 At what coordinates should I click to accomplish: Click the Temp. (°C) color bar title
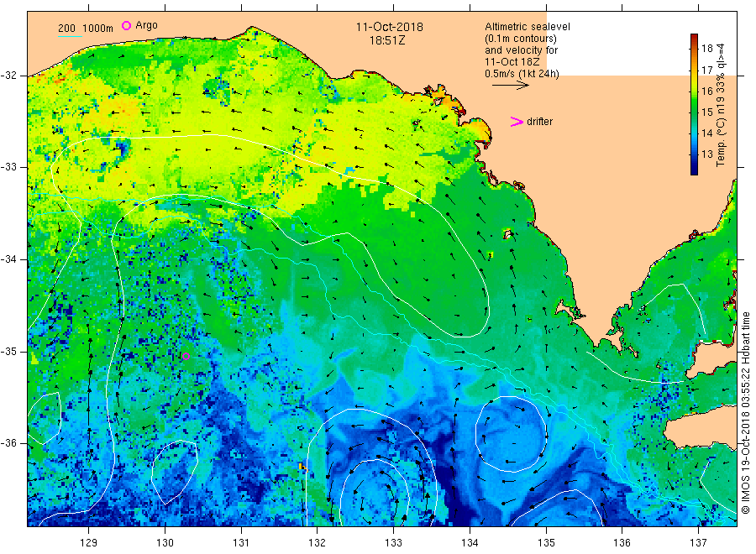[721, 105]
